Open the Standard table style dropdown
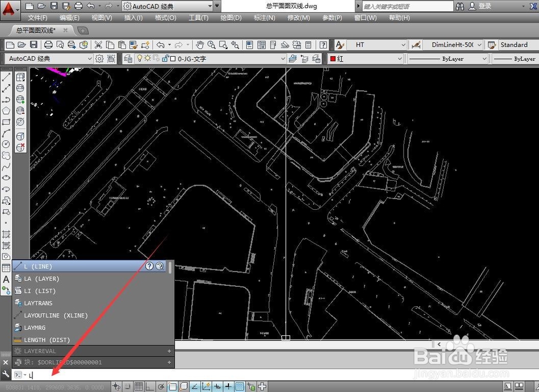 [x=518, y=45]
